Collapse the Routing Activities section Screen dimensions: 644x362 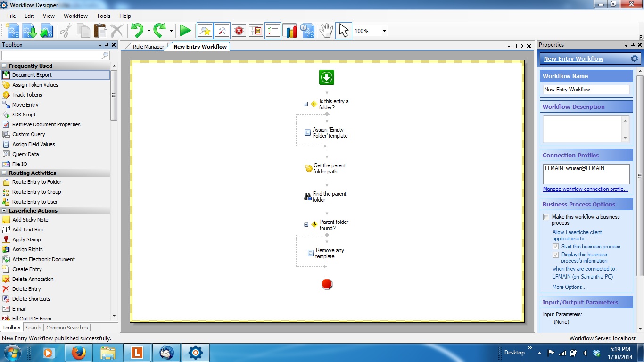4,173
